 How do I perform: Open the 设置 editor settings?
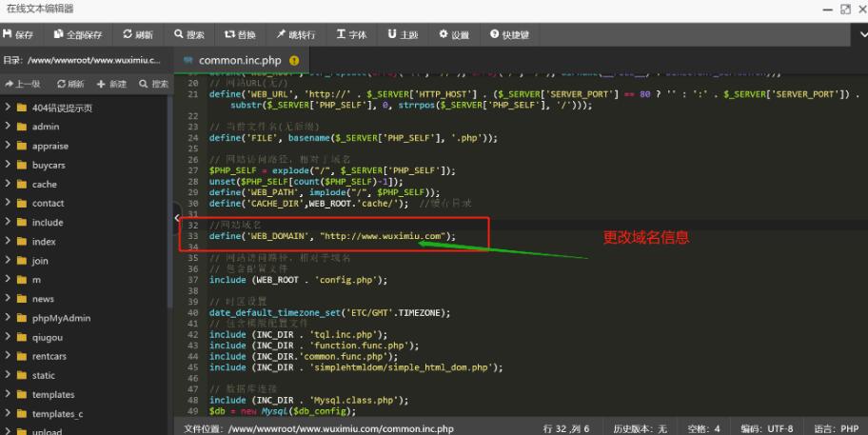pos(454,34)
